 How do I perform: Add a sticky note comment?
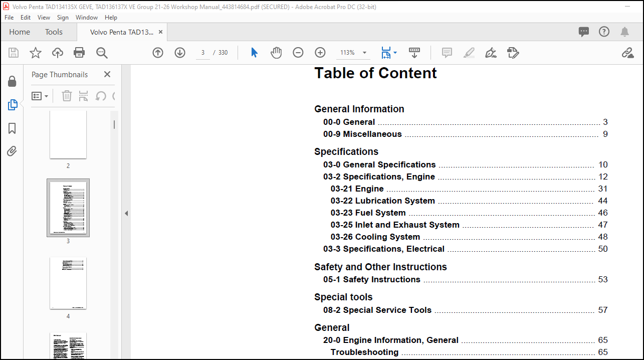pyautogui.click(x=447, y=53)
